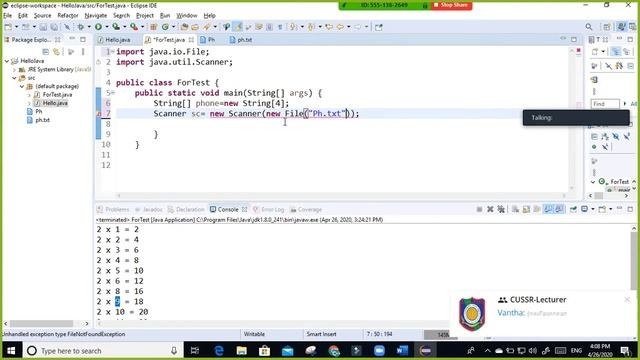Click Clear Console icon
Viewport: 640px width, 360px height.
pos(515,209)
